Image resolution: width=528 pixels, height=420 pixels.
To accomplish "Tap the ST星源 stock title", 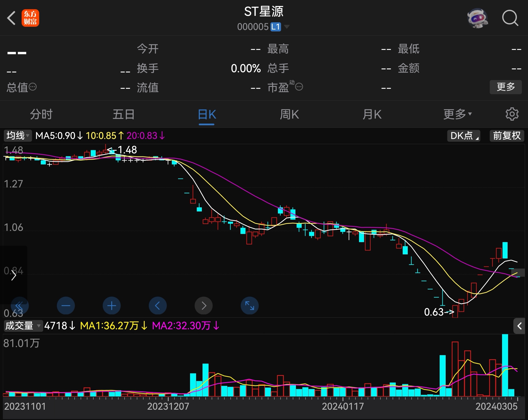I will [264, 12].
